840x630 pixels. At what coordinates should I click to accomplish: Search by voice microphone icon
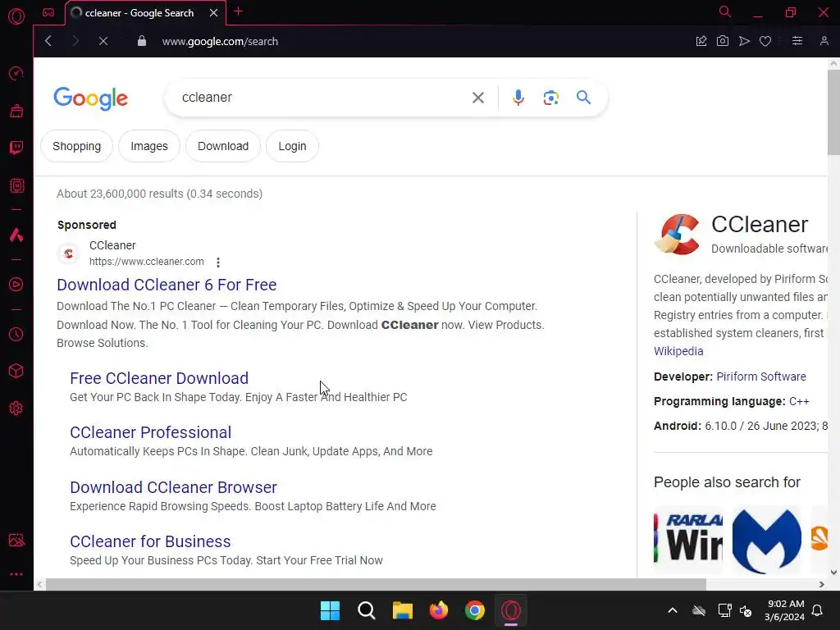point(518,98)
